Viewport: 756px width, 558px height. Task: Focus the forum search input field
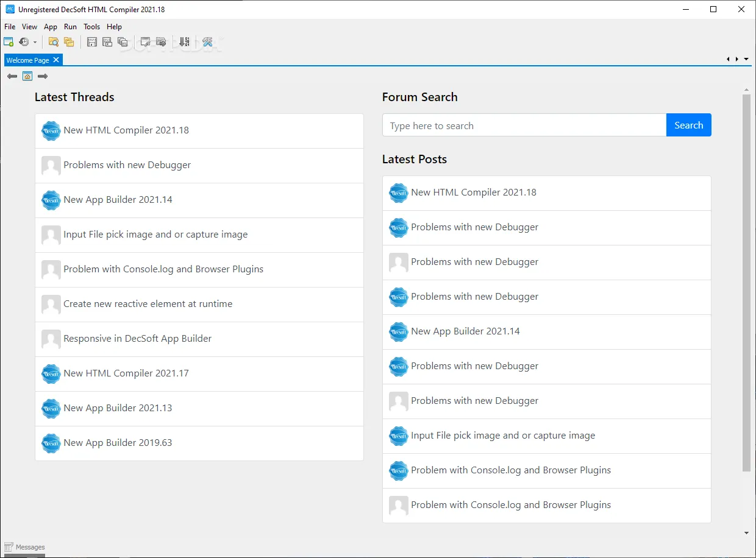[524, 125]
